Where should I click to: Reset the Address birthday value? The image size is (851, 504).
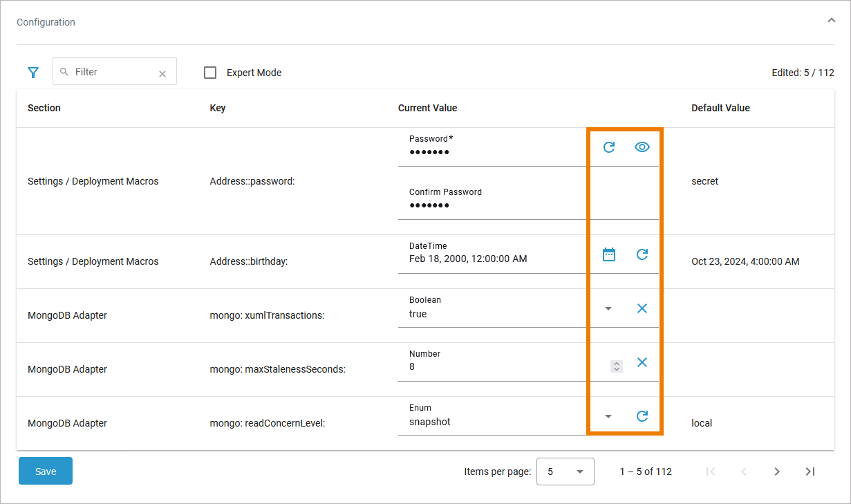642,254
